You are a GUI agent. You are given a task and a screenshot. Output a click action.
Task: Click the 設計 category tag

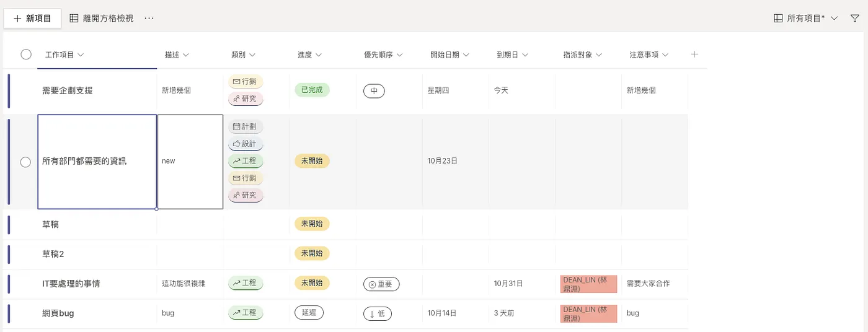246,144
